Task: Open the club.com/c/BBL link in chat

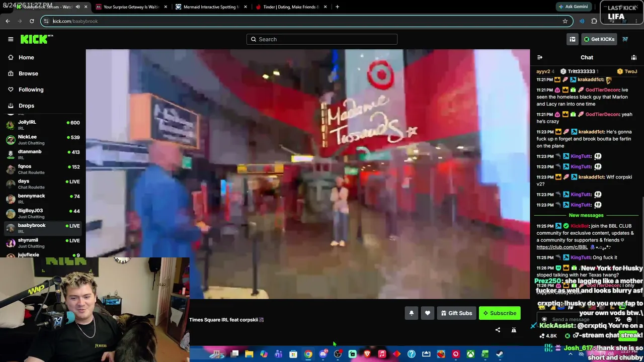Action: [x=562, y=247]
